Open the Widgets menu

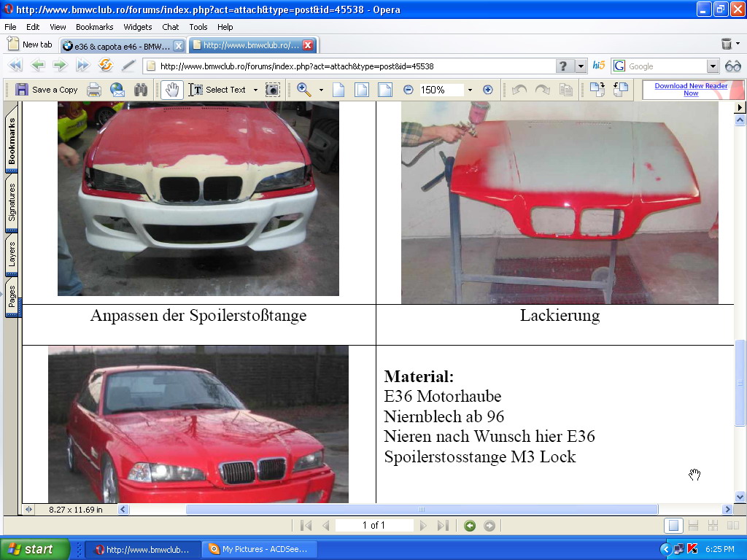pyautogui.click(x=138, y=27)
